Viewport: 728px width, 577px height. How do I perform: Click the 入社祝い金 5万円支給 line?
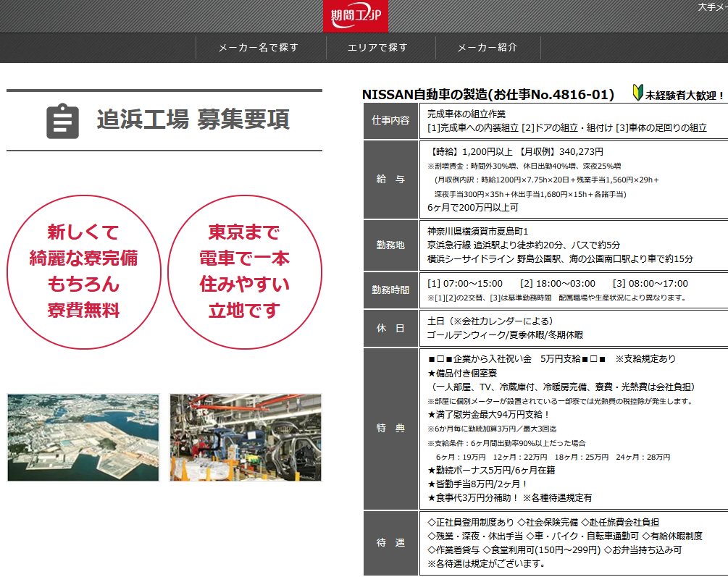click(x=551, y=359)
